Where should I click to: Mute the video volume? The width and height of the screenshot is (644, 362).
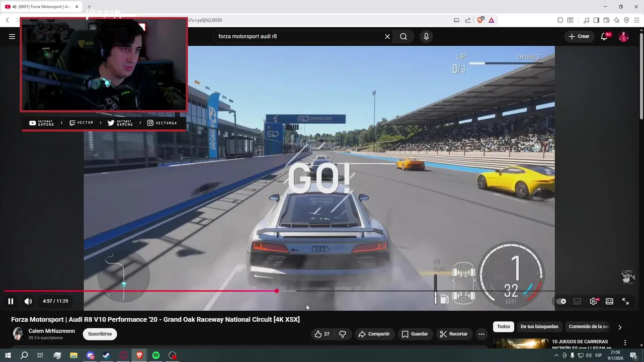(28, 301)
